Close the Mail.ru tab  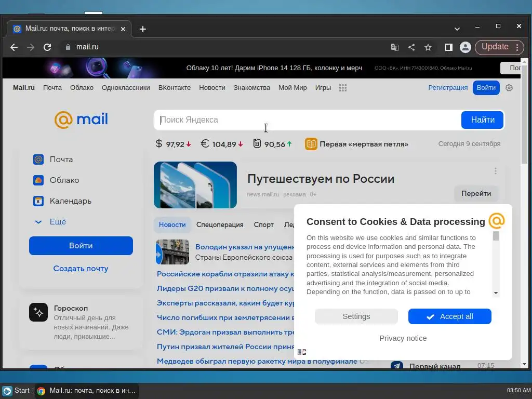pos(123,29)
